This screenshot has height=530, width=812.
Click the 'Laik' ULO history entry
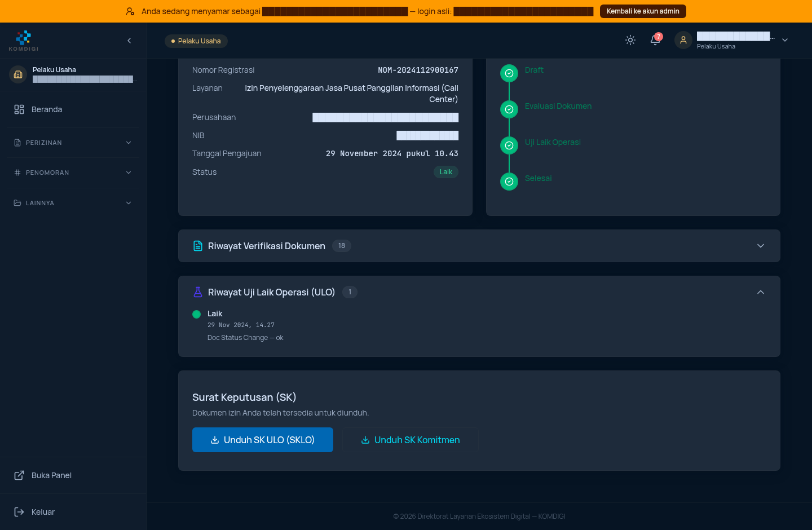(x=215, y=313)
